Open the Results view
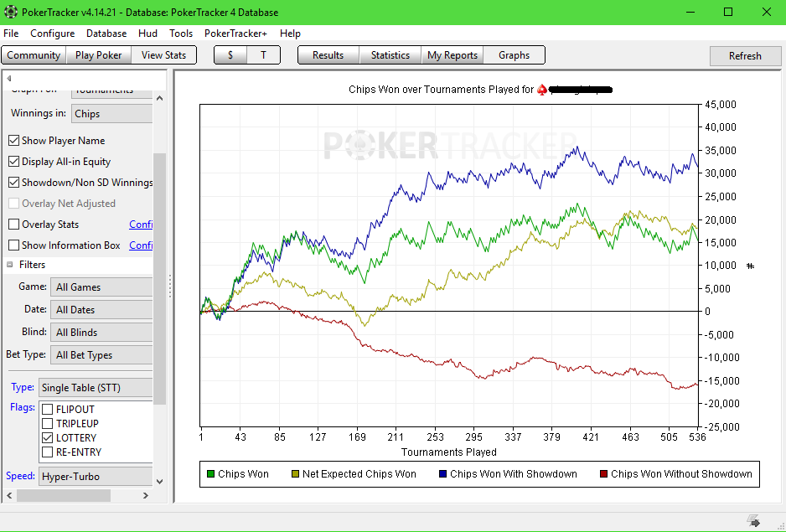This screenshot has height=532, width=786. point(328,55)
